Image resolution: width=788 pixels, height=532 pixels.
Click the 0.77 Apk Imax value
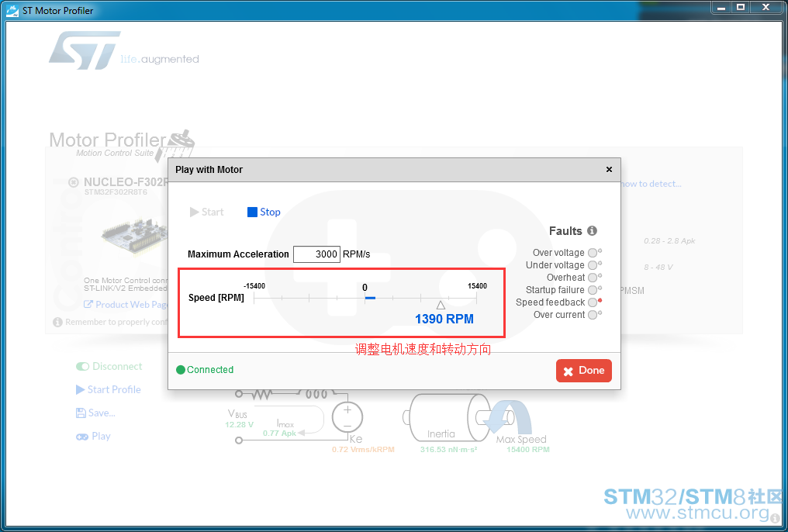coord(279,433)
